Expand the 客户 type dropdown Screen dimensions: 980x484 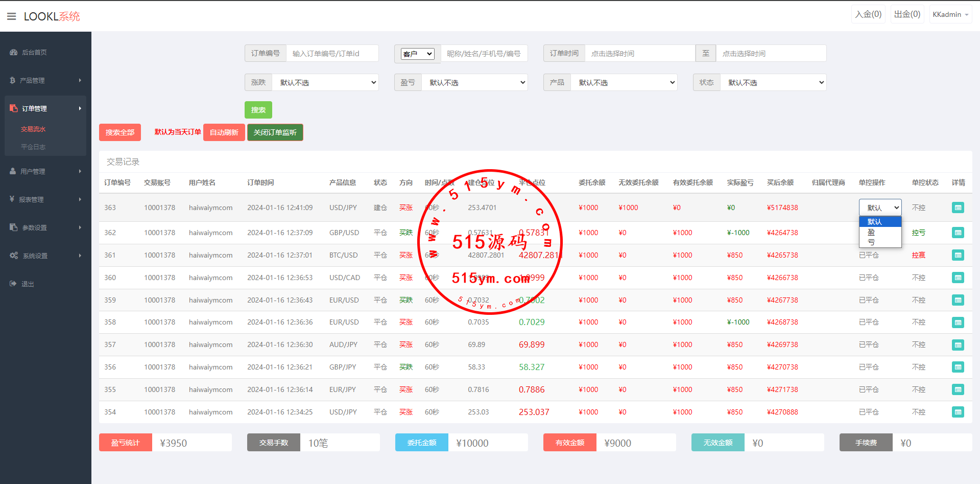pyautogui.click(x=417, y=54)
